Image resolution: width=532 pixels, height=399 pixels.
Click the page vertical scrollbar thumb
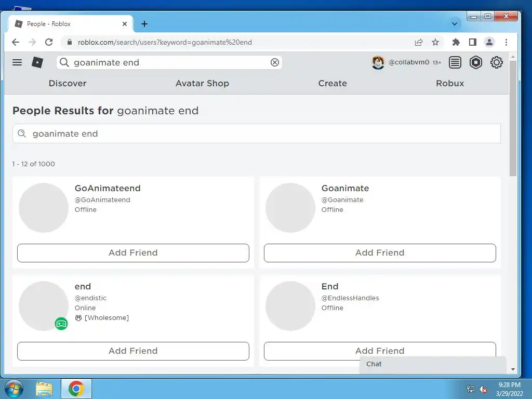tap(513, 119)
